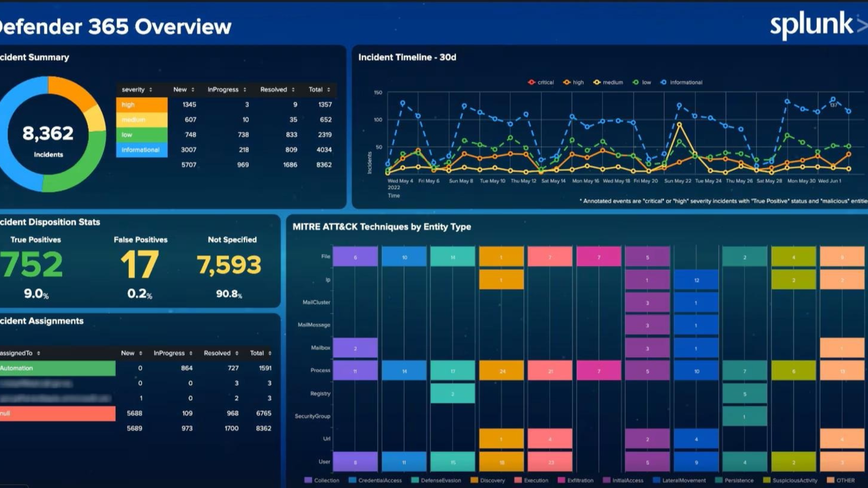Select the red null assignee row
Screen dimensions: 868x488
(57, 413)
